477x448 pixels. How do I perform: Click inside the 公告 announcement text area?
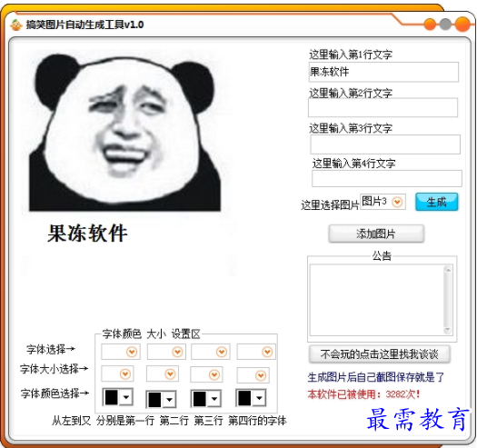point(377,300)
